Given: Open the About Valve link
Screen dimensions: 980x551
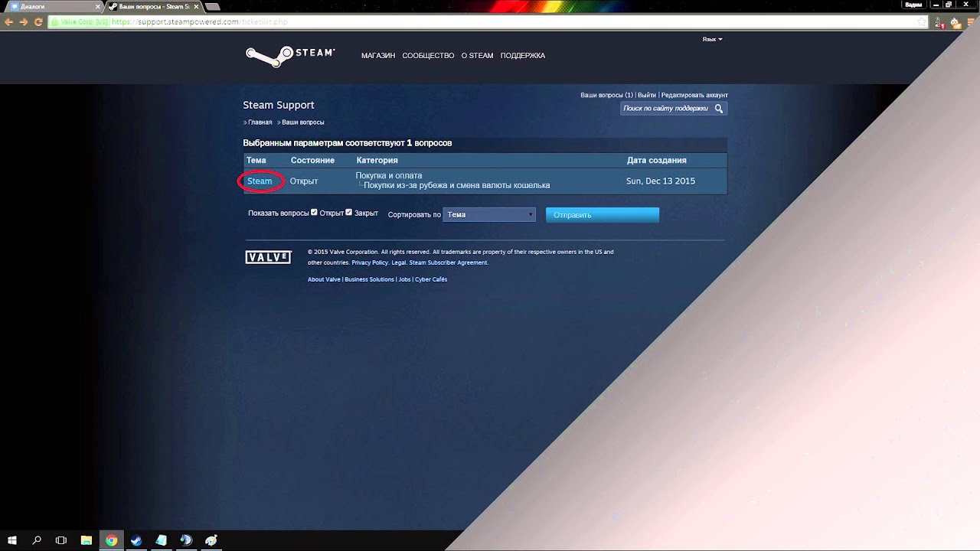Looking at the screenshot, I should click(x=324, y=279).
